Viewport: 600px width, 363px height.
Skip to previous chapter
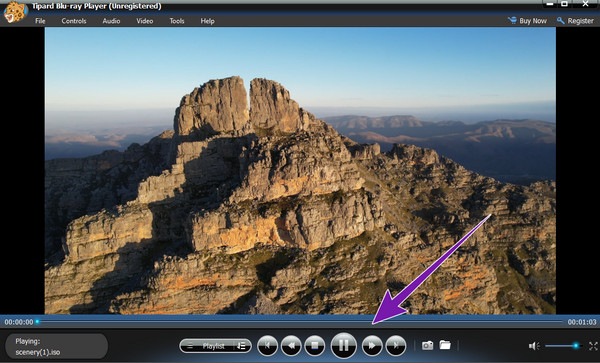click(x=267, y=345)
